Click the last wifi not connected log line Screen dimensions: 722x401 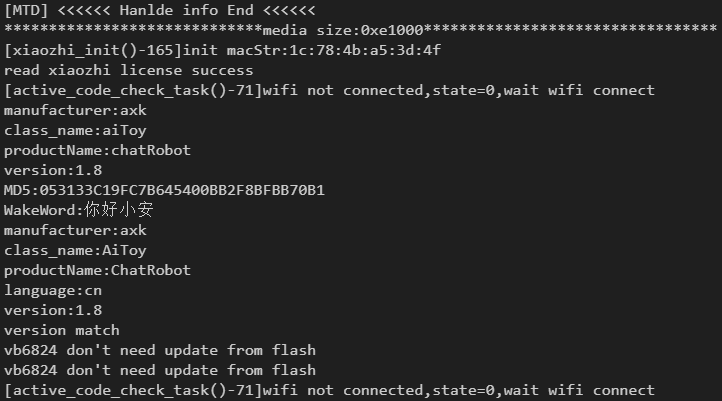(x=330, y=390)
